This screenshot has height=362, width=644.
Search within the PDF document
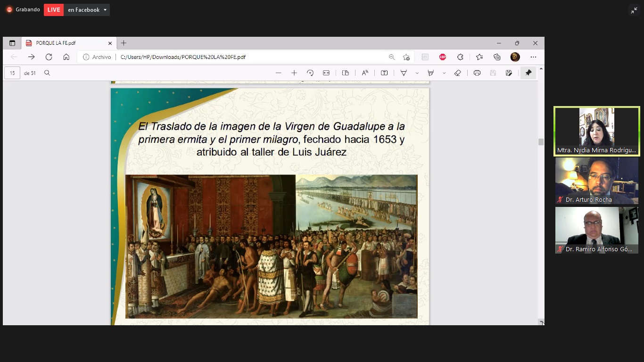point(47,73)
